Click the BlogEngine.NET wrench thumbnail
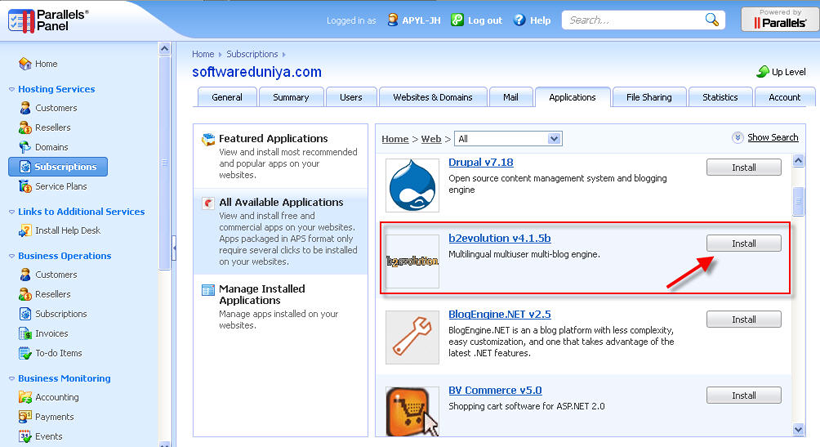 click(x=413, y=337)
